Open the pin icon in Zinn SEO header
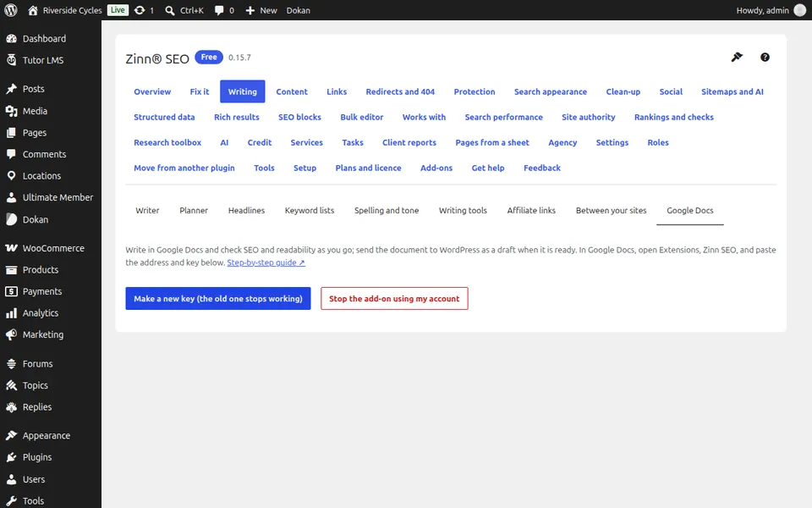The image size is (812, 508). coord(737,57)
